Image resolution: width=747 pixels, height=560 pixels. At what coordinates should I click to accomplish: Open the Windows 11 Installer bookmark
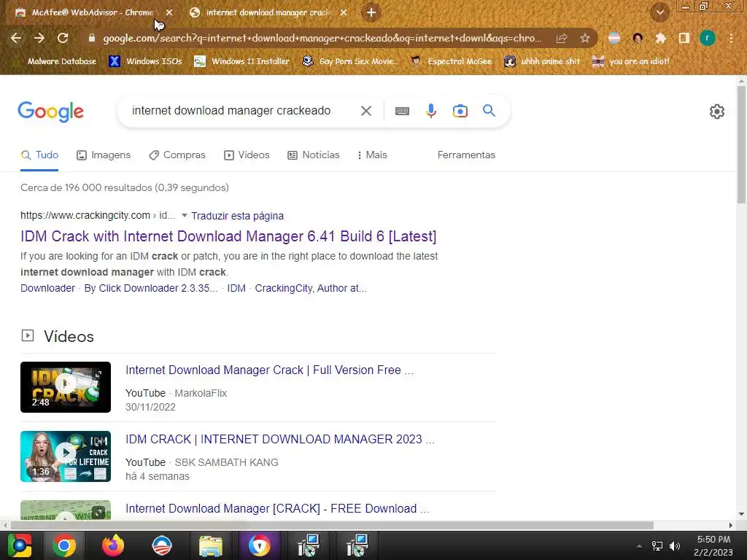coord(242,61)
